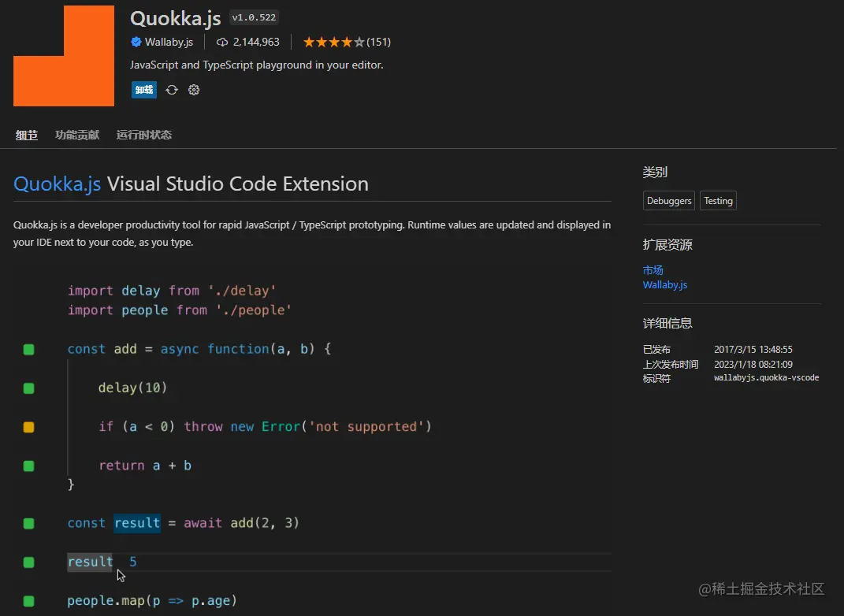Click the 扩展资源 section heading
The image size is (844, 616).
pos(667,245)
